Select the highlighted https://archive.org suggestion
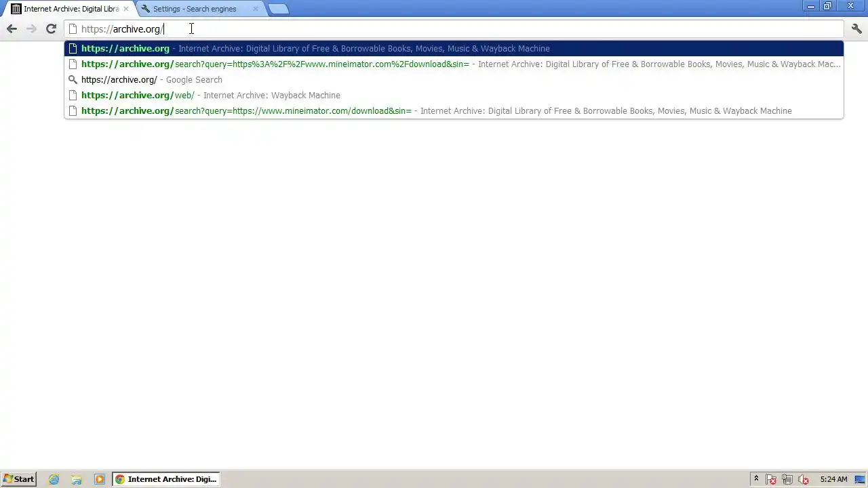 tap(454, 48)
